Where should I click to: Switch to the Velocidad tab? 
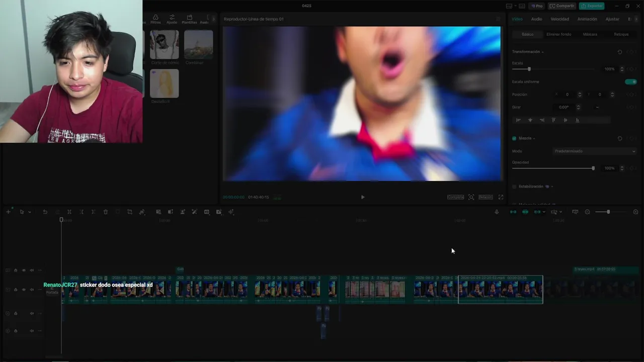[559, 19]
